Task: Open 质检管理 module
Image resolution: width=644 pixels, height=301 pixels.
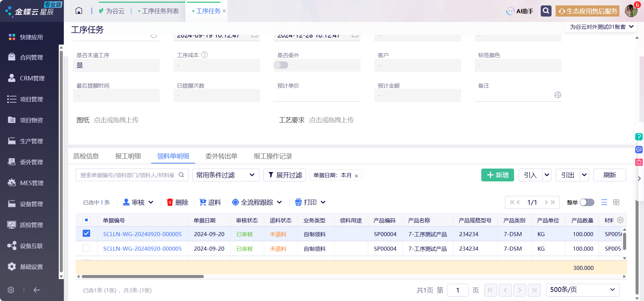Action: [x=26, y=225]
